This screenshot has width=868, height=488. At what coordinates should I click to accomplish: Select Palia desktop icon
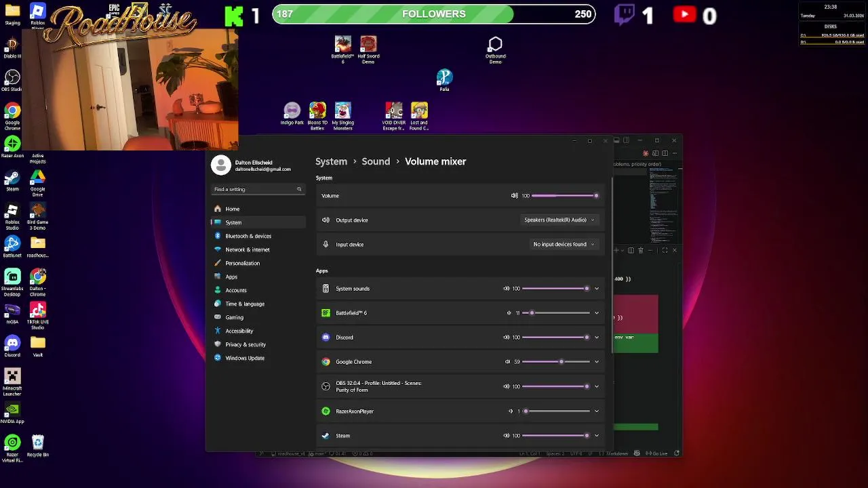click(444, 80)
